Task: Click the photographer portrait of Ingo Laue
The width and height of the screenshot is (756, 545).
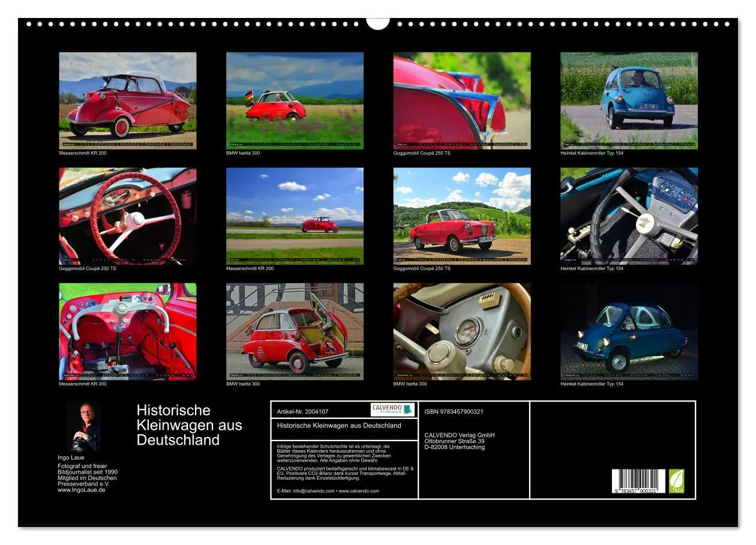Action: pos(84,427)
